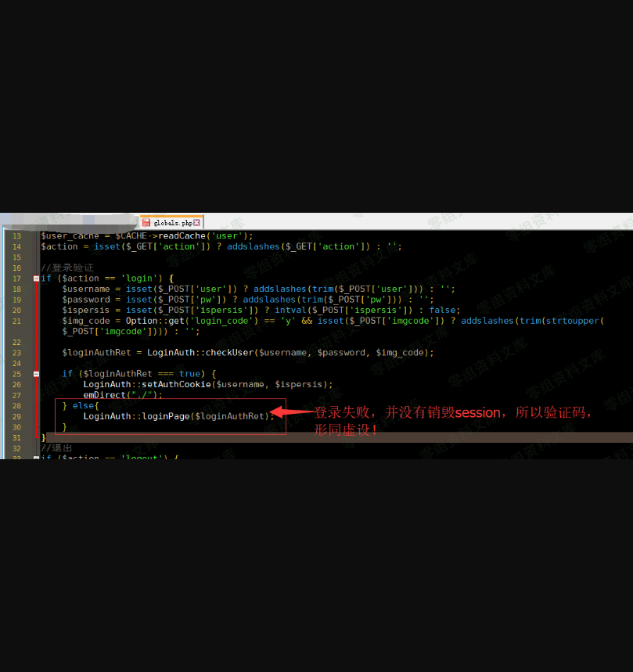
Task: Place cursor on the //登录验证 comment
Action: (x=67, y=268)
